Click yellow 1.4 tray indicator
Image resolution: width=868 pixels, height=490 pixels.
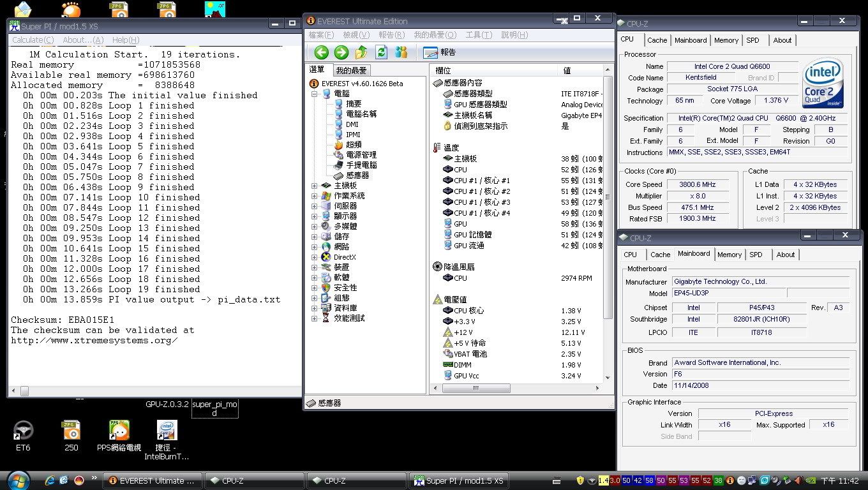pos(604,480)
